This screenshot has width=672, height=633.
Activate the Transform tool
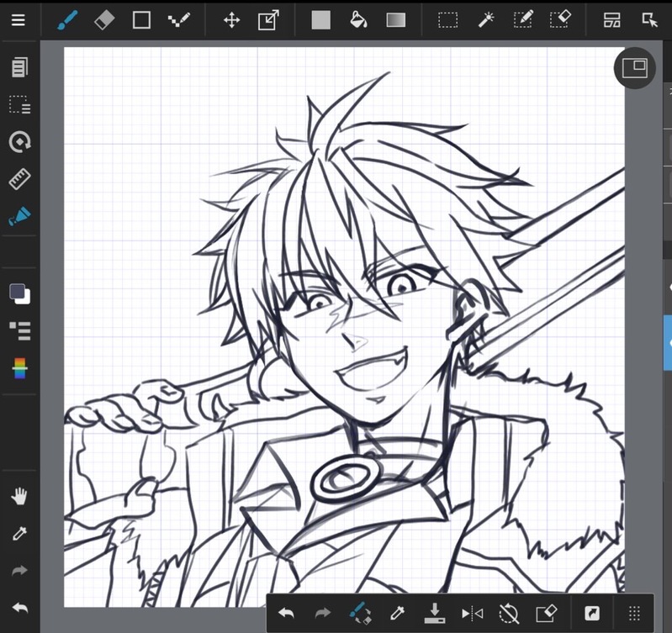tap(268, 20)
